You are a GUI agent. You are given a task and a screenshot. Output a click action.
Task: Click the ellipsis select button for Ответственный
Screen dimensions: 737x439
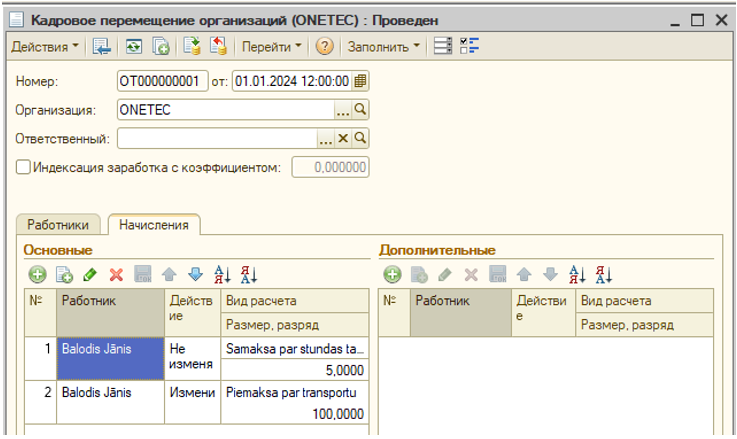326,139
